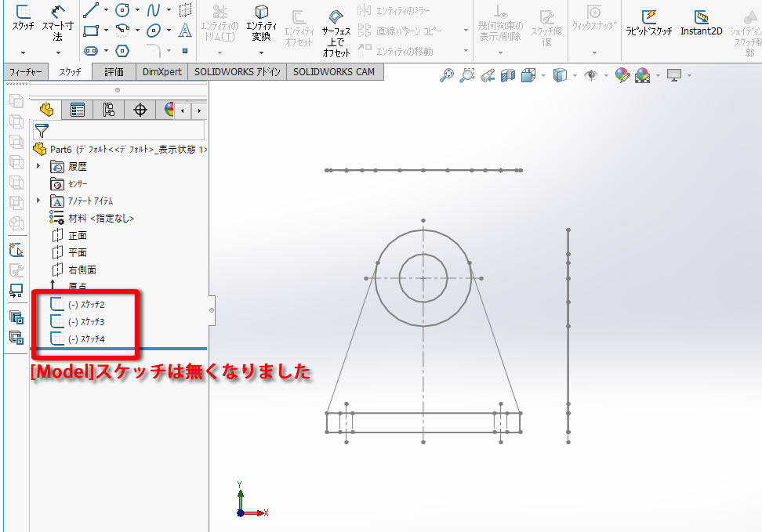The width and height of the screenshot is (762, 532).
Task: Select the 平面 Top plane
Action: coord(69,252)
